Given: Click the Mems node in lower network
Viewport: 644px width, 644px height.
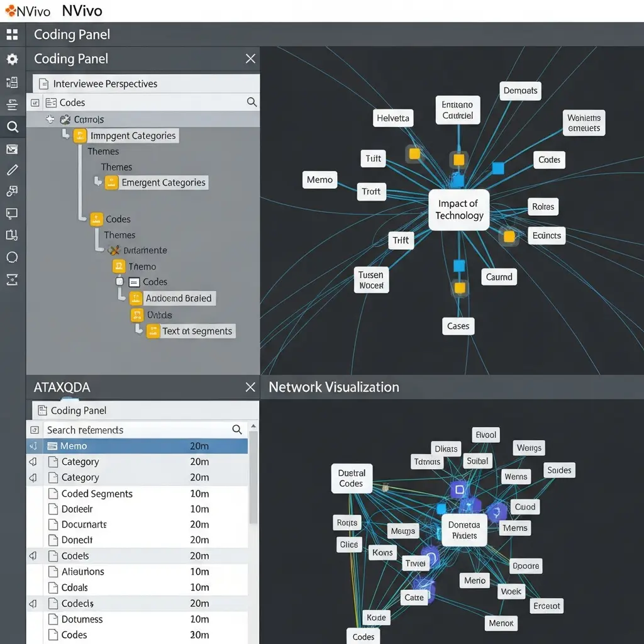Looking at the screenshot, I should click(x=514, y=528).
